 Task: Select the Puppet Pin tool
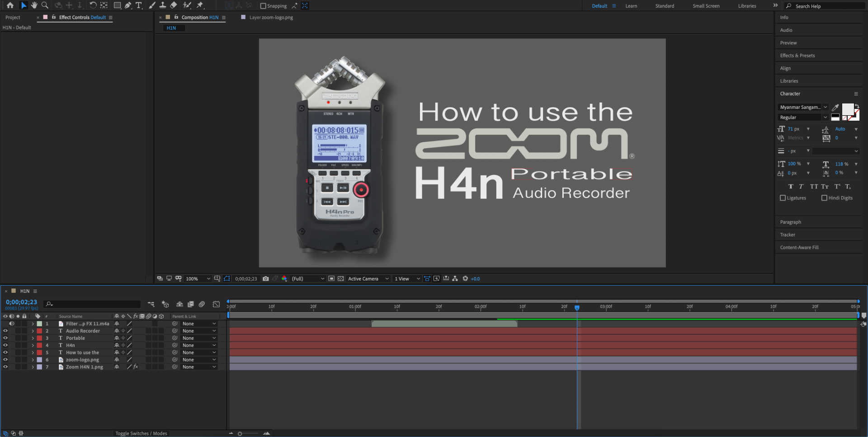pyautogui.click(x=200, y=5)
